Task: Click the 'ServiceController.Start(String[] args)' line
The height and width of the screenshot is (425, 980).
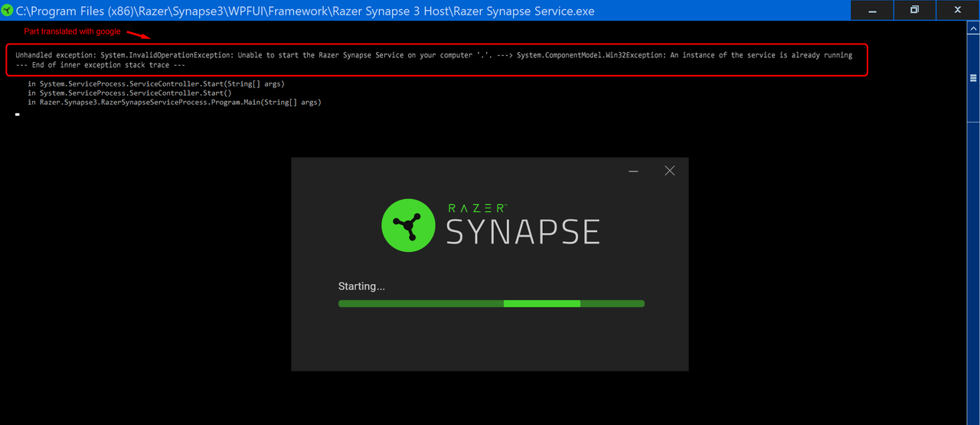Action: [x=156, y=83]
